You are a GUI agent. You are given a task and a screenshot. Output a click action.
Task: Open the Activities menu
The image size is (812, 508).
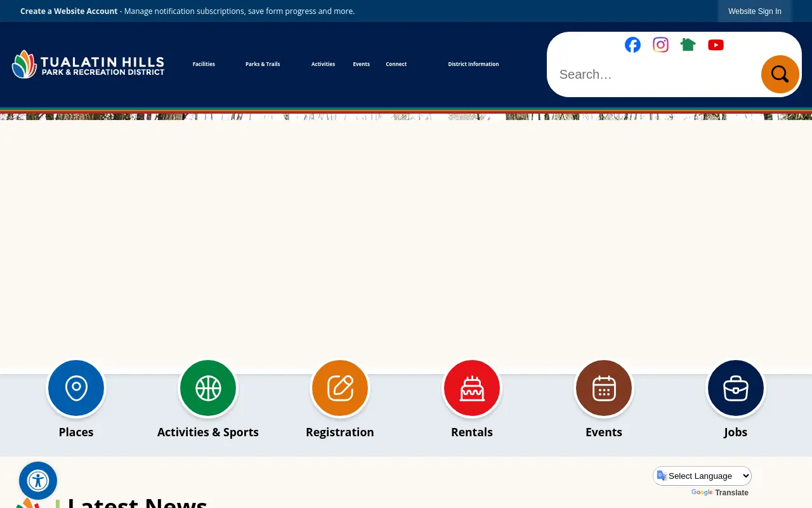point(323,64)
